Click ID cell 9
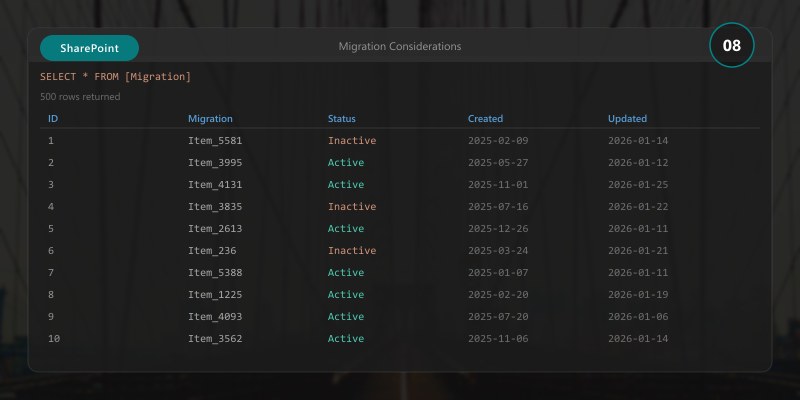Viewport: 800px width, 400px height. (x=51, y=316)
